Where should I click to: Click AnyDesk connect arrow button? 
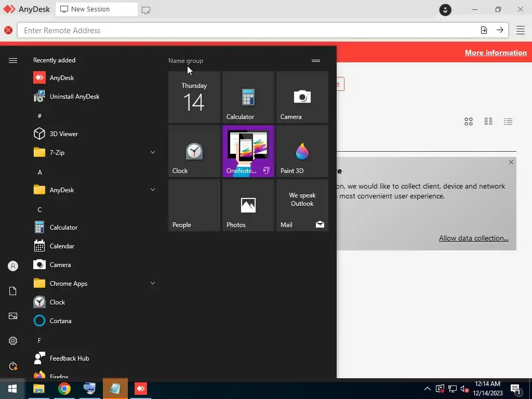[x=500, y=30]
